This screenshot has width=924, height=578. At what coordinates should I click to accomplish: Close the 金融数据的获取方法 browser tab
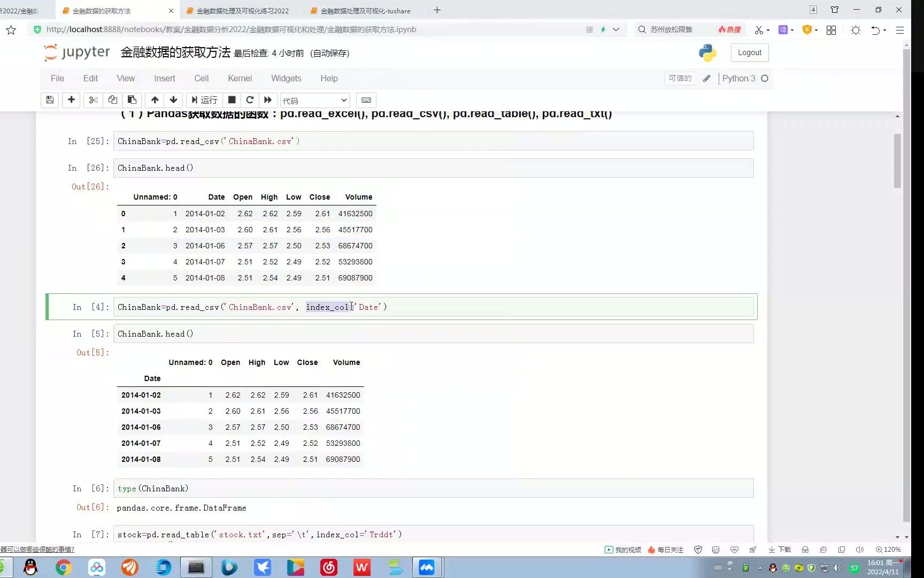point(171,11)
